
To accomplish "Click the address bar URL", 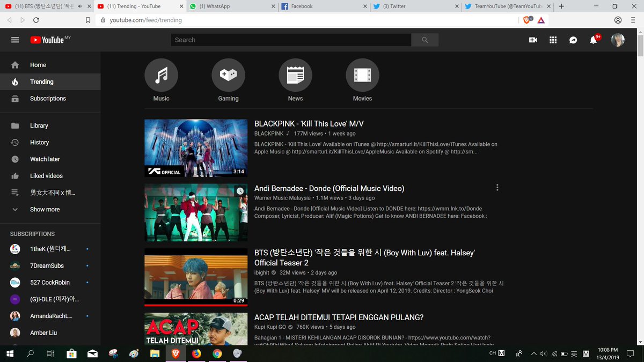I will click(x=145, y=20).
